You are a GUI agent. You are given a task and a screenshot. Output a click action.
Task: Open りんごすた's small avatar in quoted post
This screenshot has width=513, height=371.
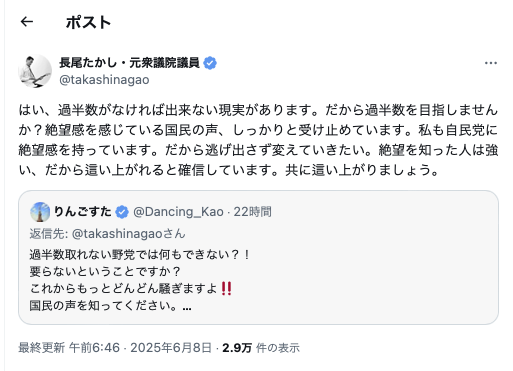(40, 212)
